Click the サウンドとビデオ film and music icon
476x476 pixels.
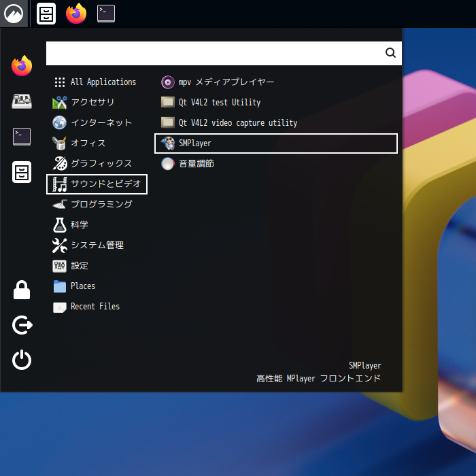click(x=60, y=184)
